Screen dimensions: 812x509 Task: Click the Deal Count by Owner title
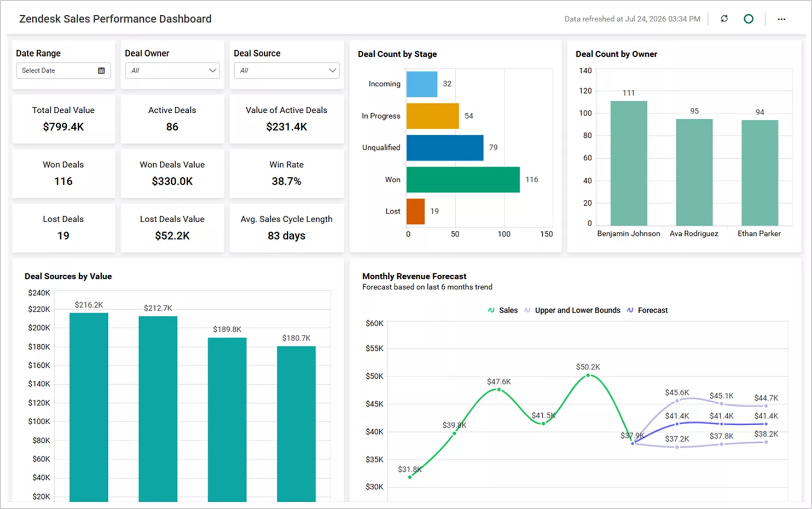[616, 54]
